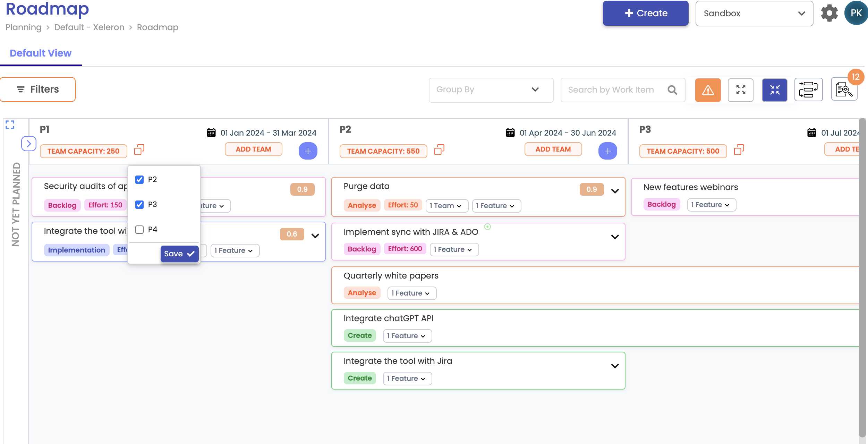Open audit document icon with badge 12
Screen dimensions: 868x444
tap(844, 90)
